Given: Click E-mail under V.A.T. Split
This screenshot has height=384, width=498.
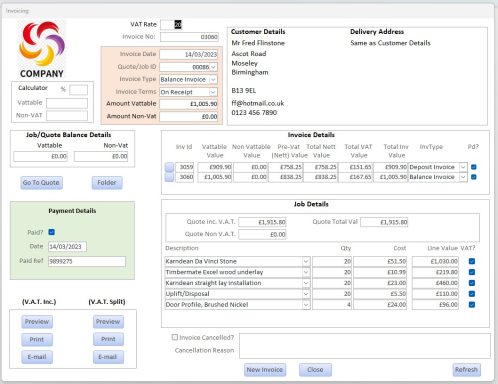Looking at the screenshot, I should [108, 357].
